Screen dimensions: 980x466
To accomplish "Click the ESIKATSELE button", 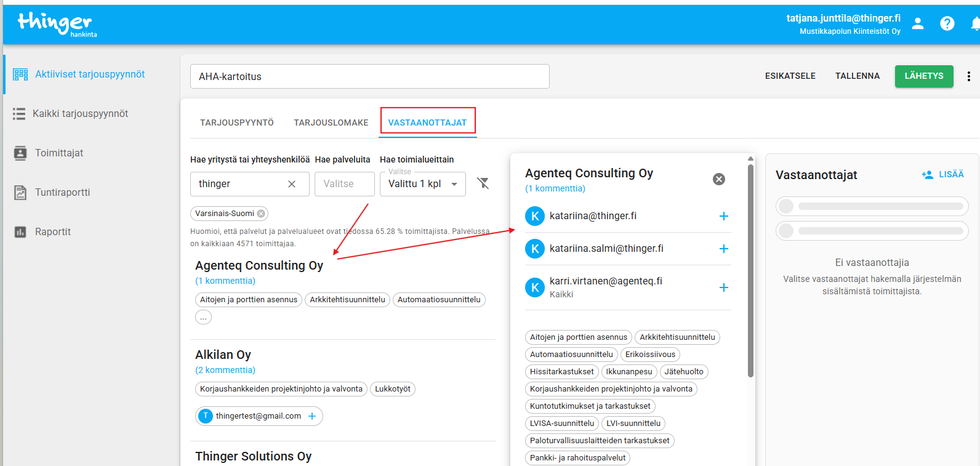I will coord(790,76).
